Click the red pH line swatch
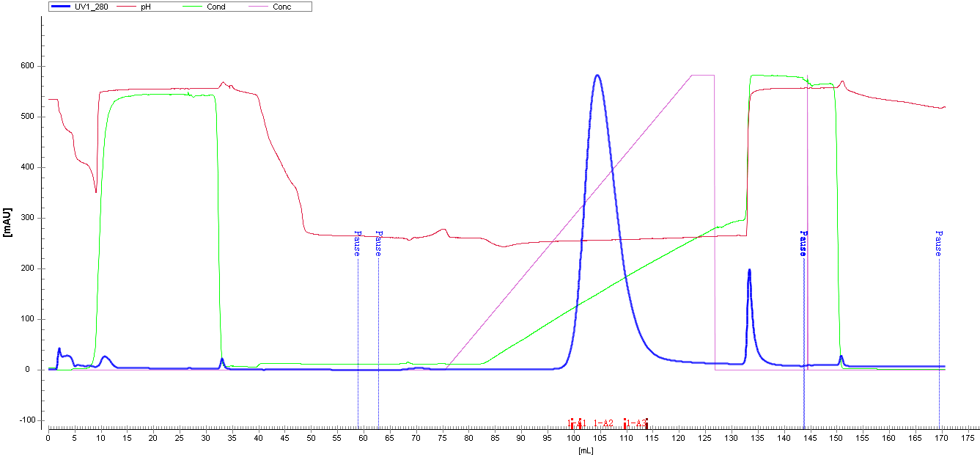This screenshot has height=457, width=980. click(x=125, y=7)
